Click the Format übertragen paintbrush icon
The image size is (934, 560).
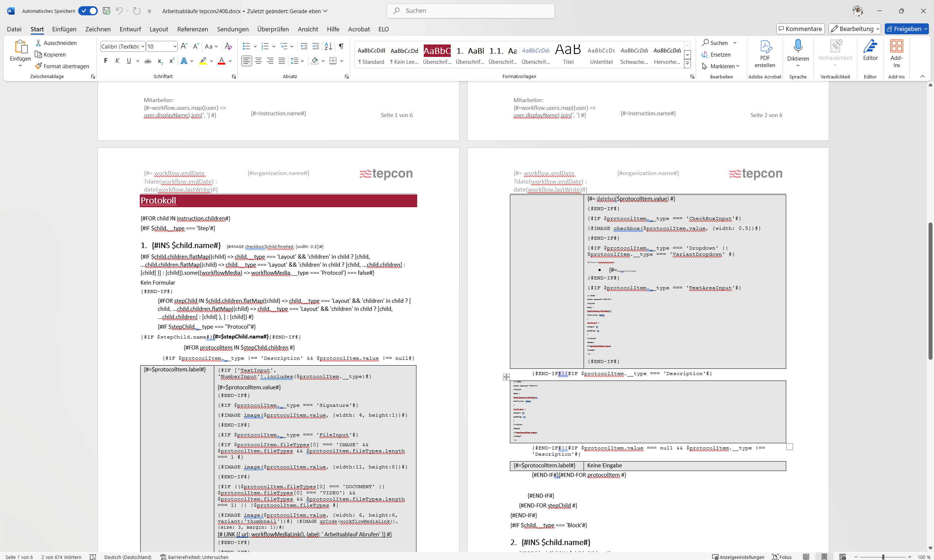pos(38,66)
